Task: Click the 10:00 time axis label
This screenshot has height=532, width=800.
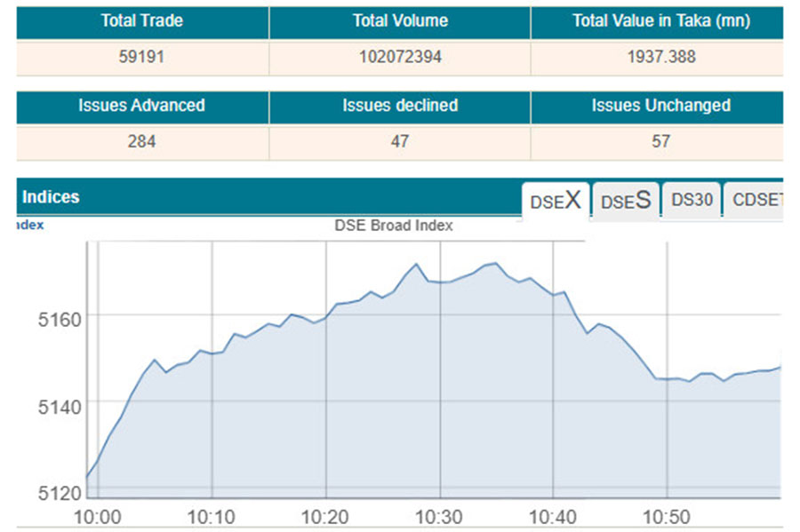Action: click(99, 517)
